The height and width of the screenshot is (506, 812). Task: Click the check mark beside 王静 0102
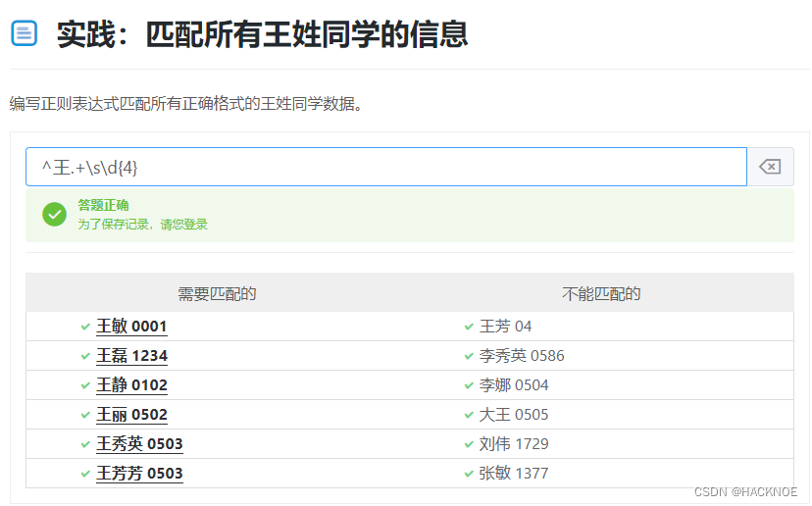(85, 385)
